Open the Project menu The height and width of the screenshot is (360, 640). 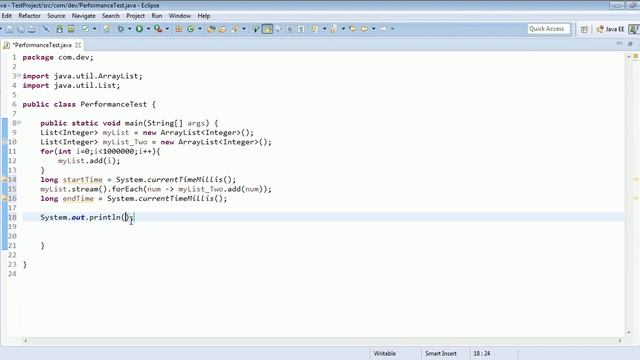pyautogui.click(x=136, y=16)
